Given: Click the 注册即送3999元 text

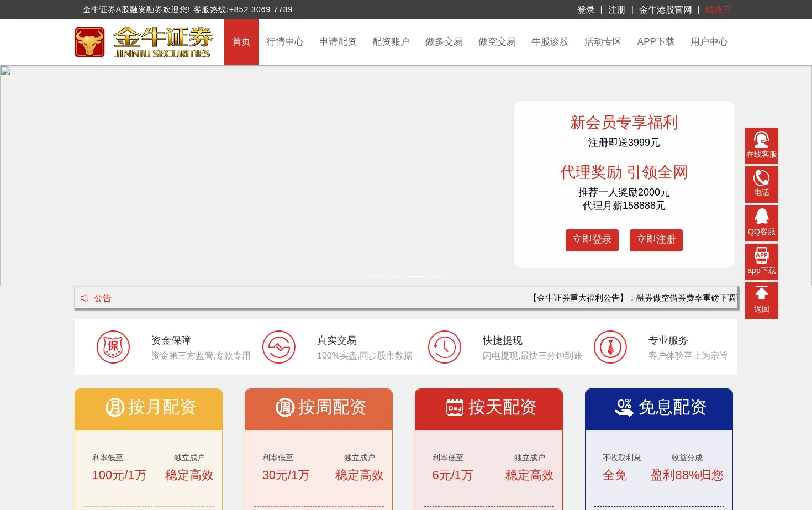Looking at the screenshot, I should click(624, 143).
